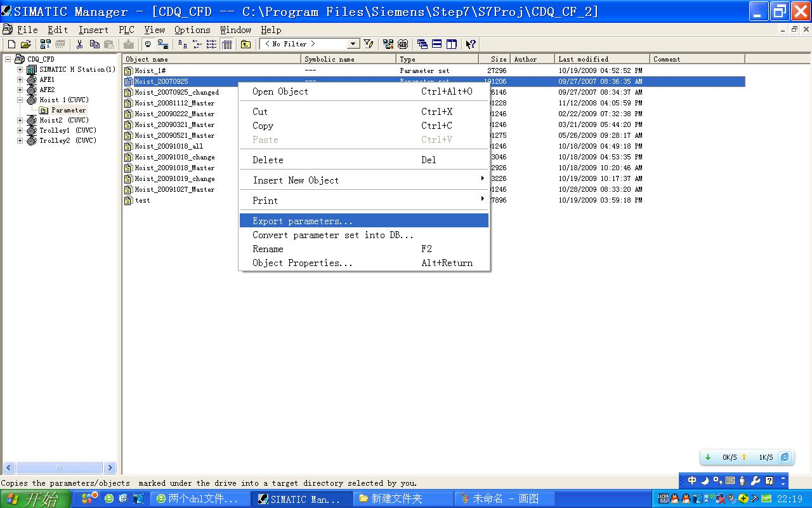Expand the Trolley2 (CUVC) tree node
The width and height of the screenshot is (812, 508).
click(x=20, y=140)
